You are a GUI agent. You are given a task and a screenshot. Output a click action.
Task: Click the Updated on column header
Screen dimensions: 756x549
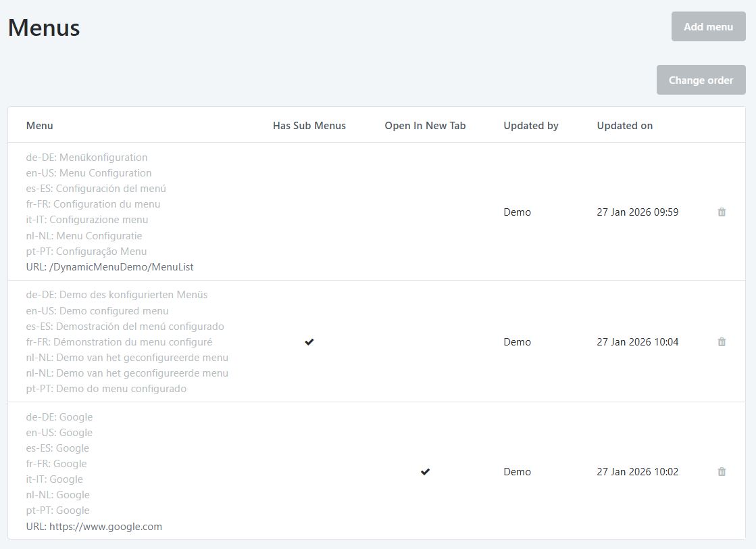624,126
